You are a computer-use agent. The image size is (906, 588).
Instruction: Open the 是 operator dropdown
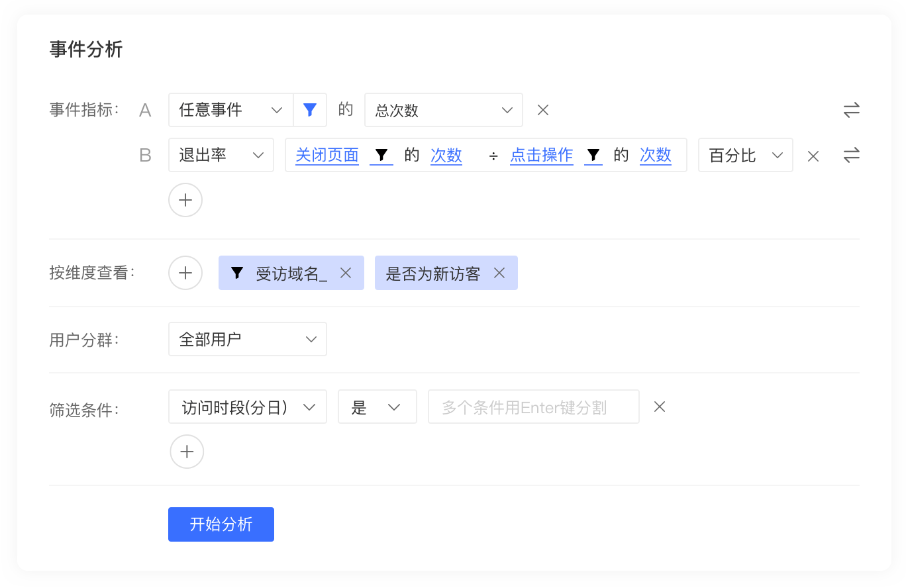(377, 407)
